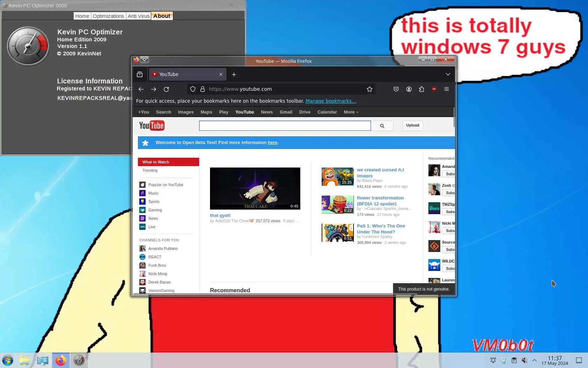Switch to the Home tab in Kevin PC Optimizer
This screenshot has width=588, height=368.
click(x=82, y=16)
